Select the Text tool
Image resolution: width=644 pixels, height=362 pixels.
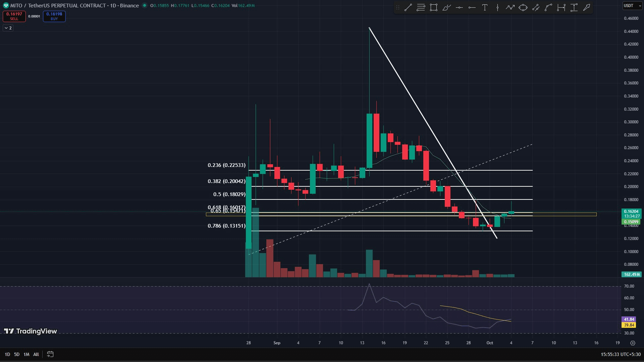[485, 7]
